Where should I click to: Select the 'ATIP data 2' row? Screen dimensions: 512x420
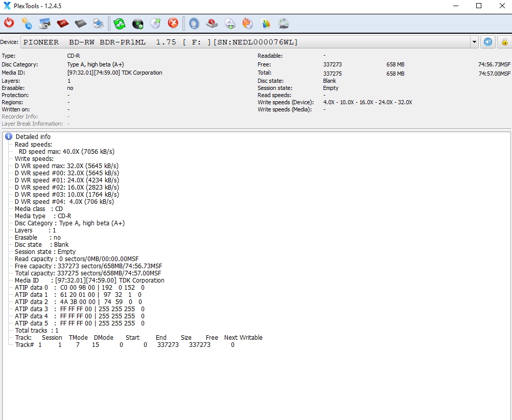pos(78,302)
